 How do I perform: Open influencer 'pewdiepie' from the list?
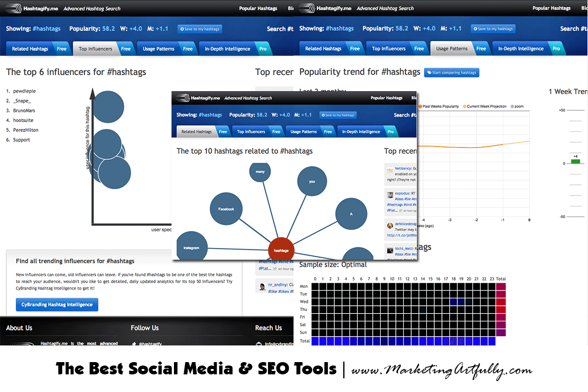click(24, 91)
